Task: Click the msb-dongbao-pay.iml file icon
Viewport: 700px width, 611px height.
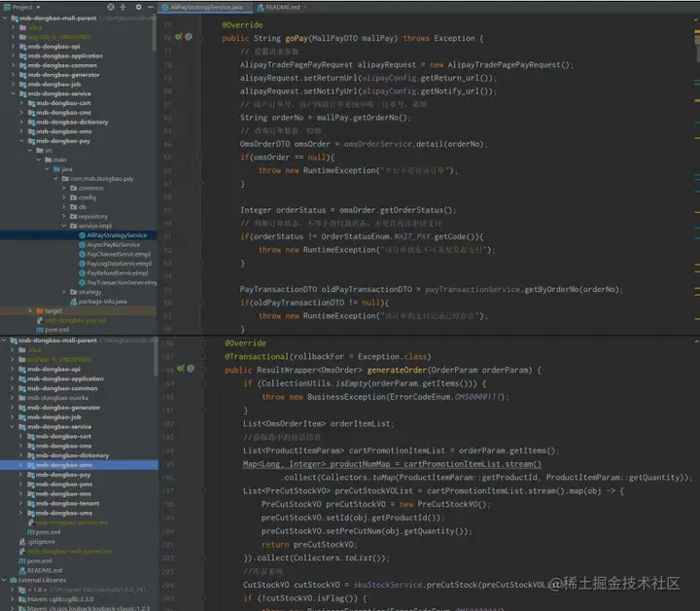Action: tap(40, 320)
